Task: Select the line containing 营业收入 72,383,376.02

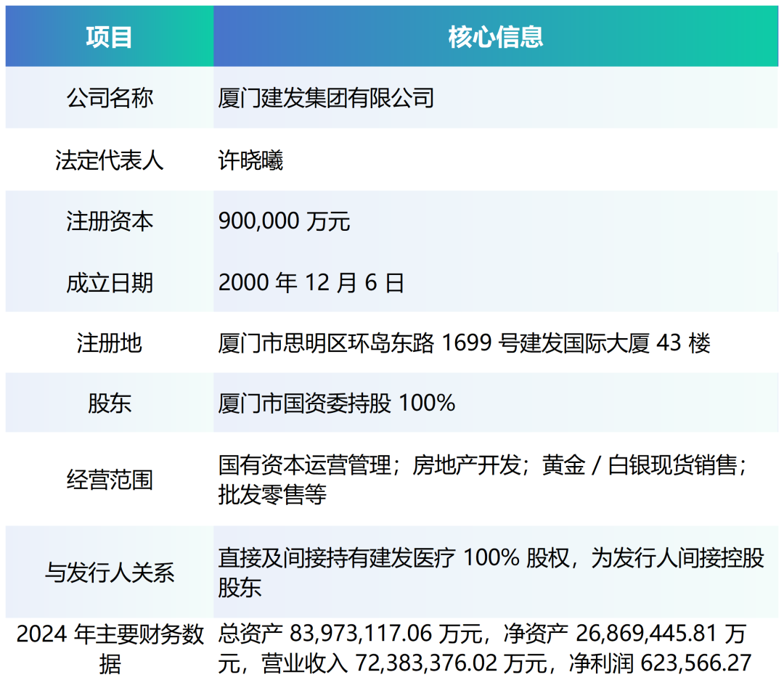Action: point(484,663)
